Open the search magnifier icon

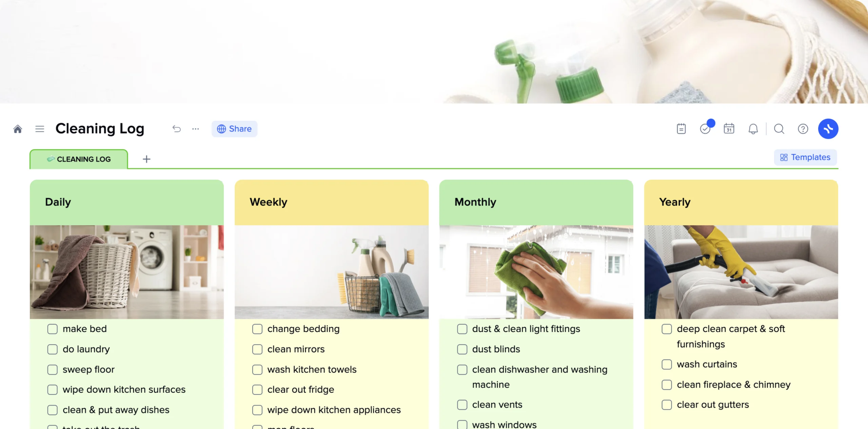pyautogui.click(x=778, y=128)
